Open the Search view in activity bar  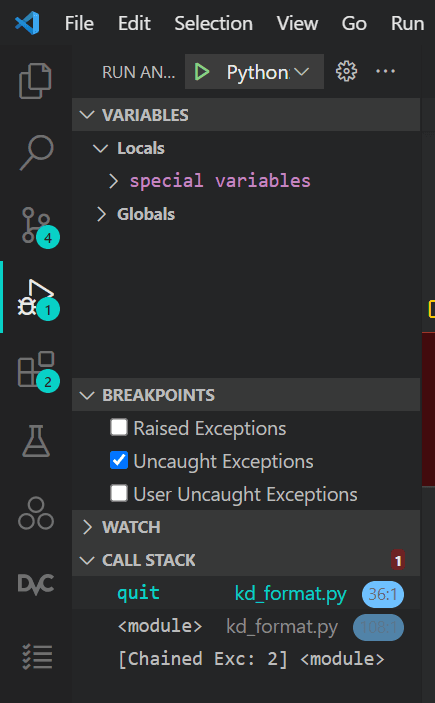tap(36, 152)
